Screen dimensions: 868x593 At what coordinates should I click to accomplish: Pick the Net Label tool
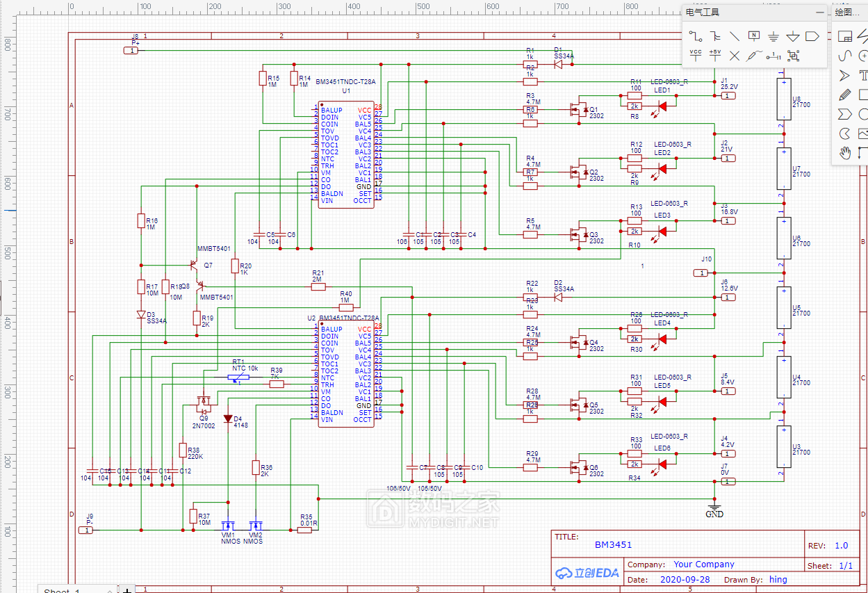pyautogui.click(x=754, y=36)
